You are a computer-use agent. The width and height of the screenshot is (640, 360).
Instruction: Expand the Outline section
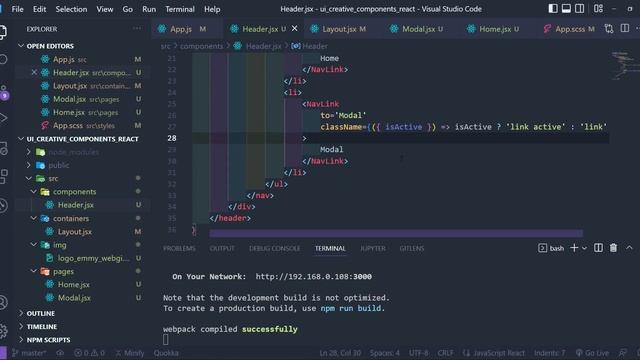(40, 313)
